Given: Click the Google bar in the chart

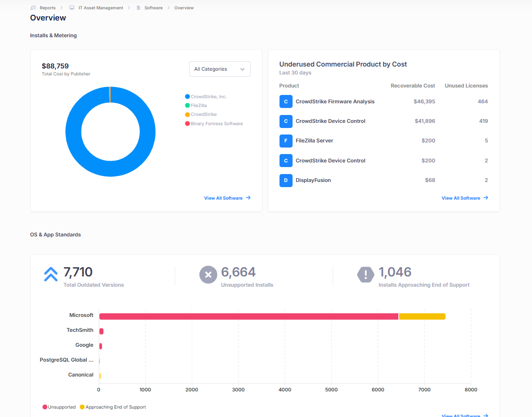Looking at the screenshot, I should [101, 346].
